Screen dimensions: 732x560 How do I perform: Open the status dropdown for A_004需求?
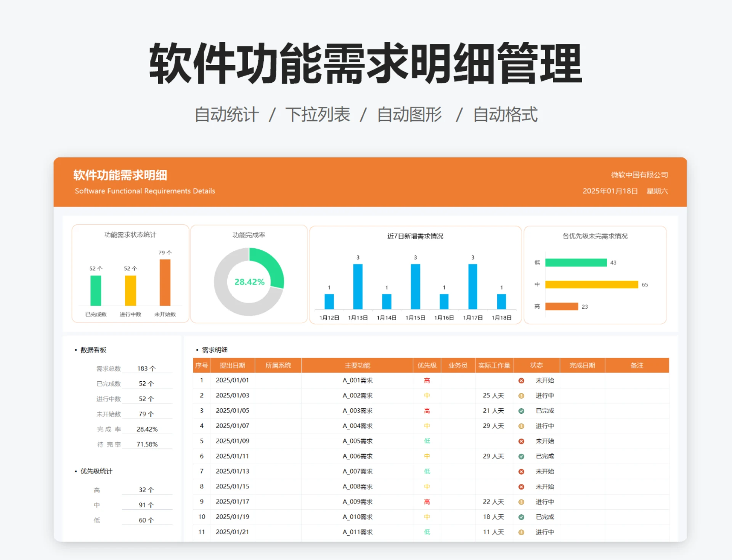(537, 426)
